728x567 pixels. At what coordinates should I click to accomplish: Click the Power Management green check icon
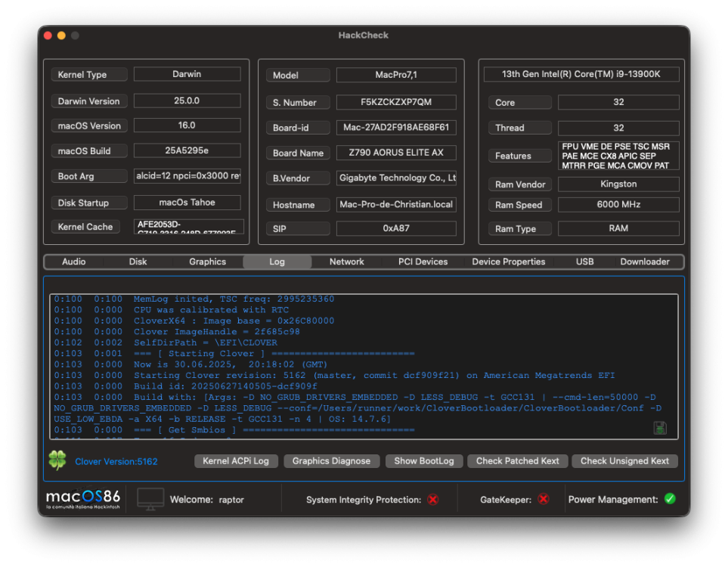pyautogui.click(x=670, y=499)
